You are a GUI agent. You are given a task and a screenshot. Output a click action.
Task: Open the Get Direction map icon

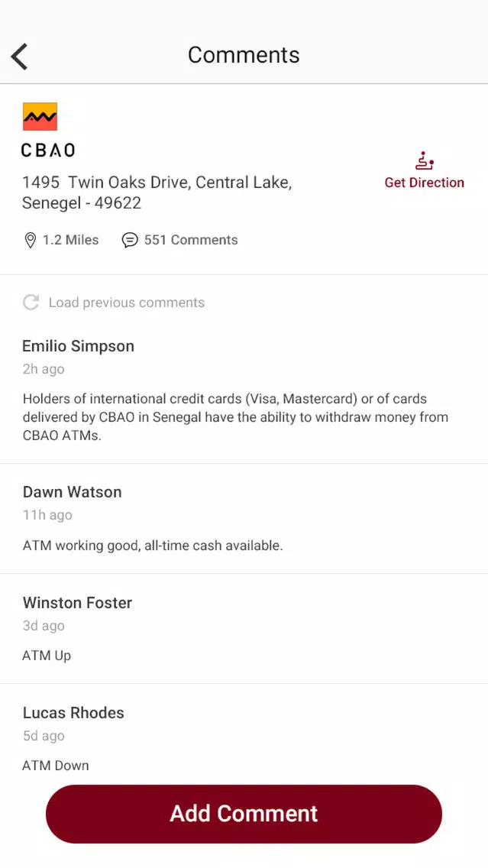(x=425, y=160)
